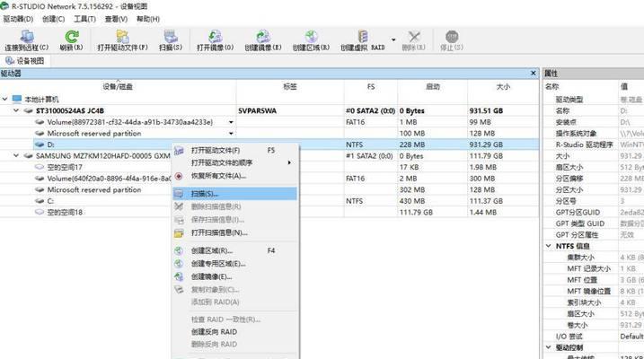Choose Open Drive Files (打开驱动文件) in context menu
644x359 pixels.
tap(234, 151)
